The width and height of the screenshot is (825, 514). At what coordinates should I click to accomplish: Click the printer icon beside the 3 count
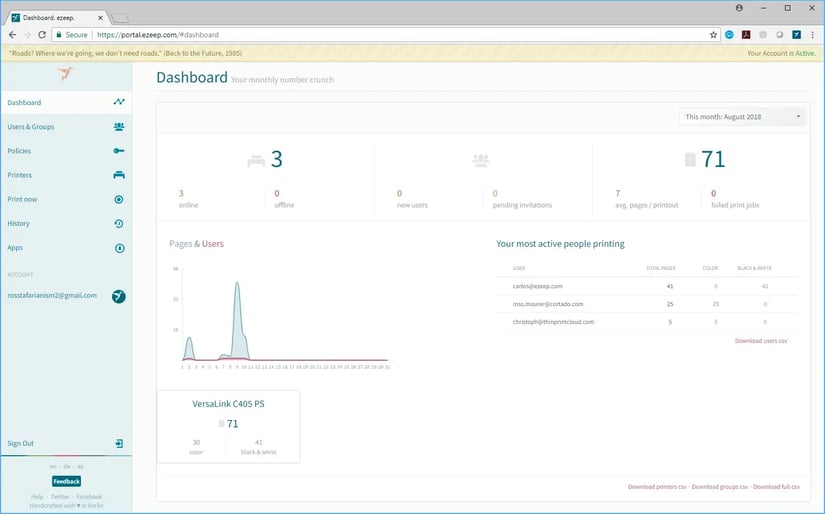pos(256,160)
